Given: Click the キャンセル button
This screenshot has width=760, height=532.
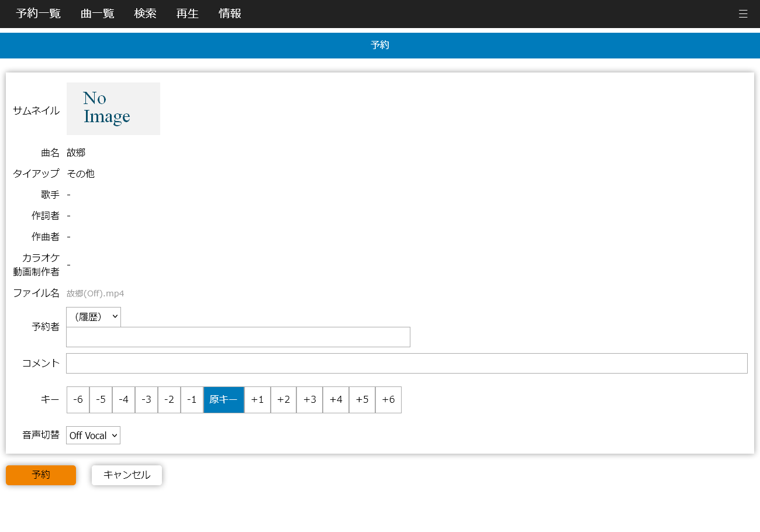Looking at the screenshot, I should [x=127, y=475].
